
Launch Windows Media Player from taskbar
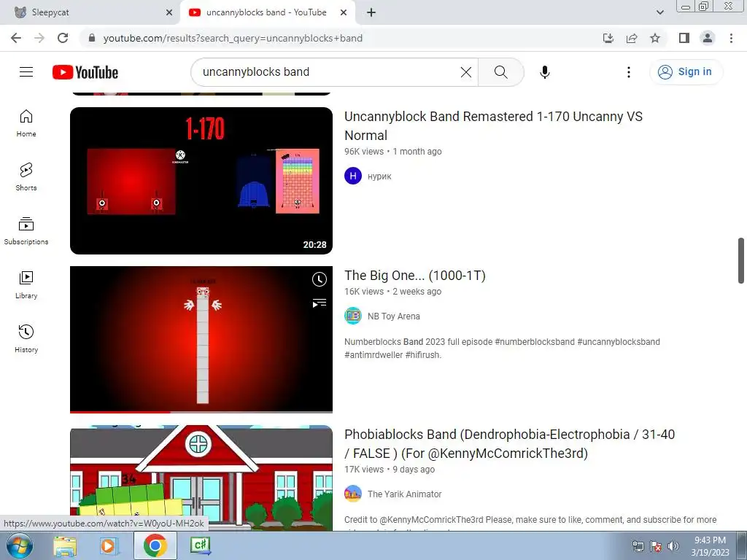click(109, 545)
